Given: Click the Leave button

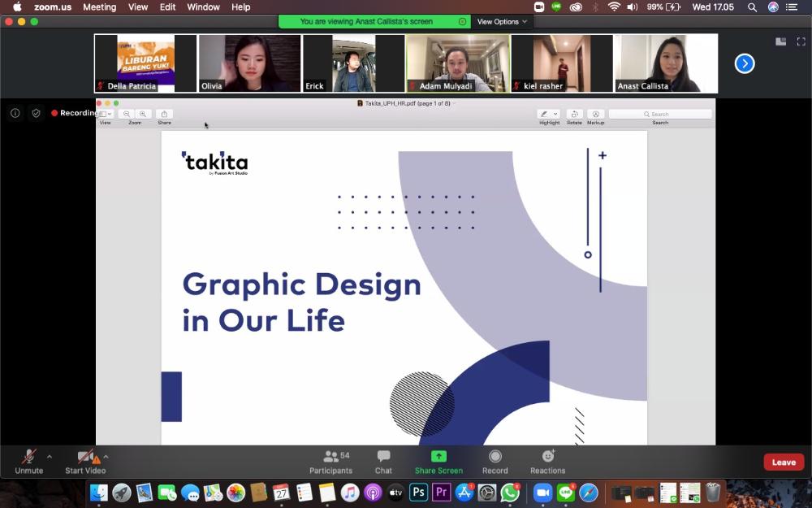Looking at the screenshot, I should coord(782,462).
